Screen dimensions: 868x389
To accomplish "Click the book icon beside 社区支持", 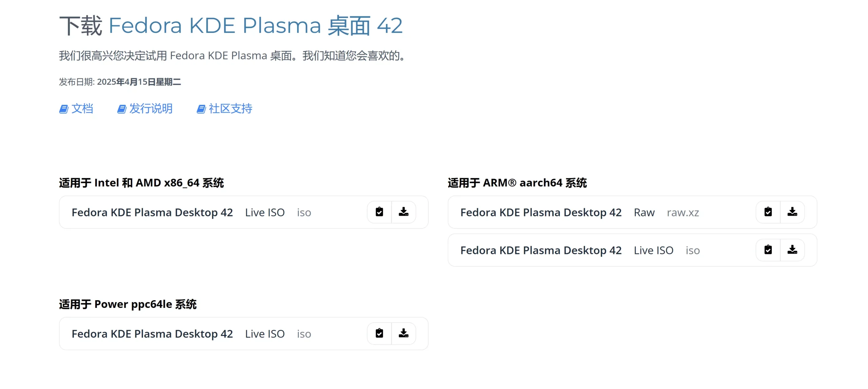I will 201,109.
